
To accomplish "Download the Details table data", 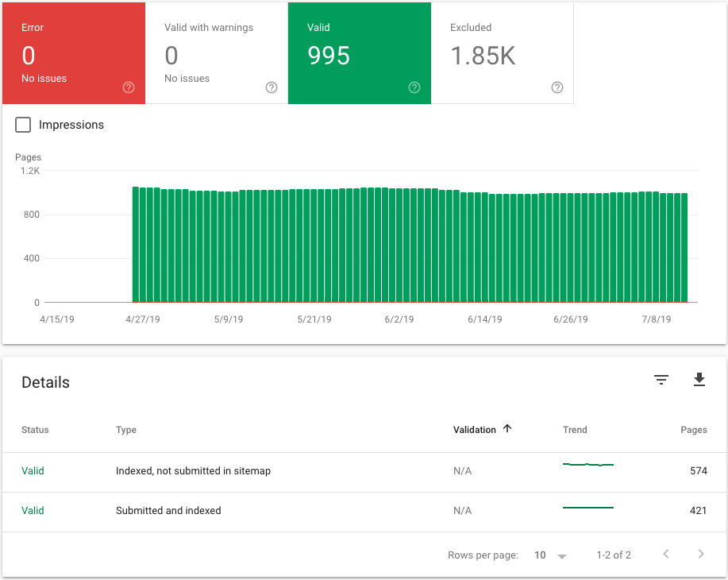I will point(699,381).
